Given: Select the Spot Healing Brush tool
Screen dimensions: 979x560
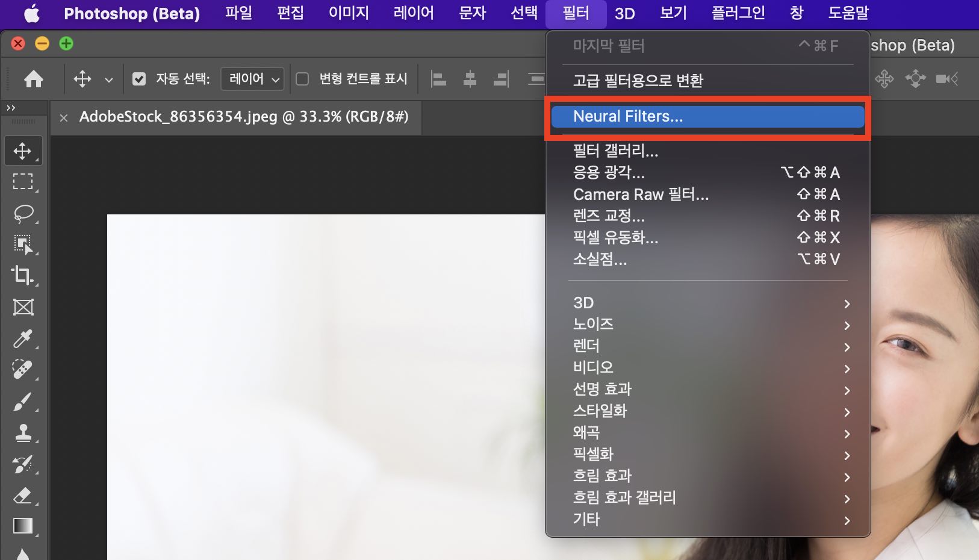Looking at the screenshot, I should pyautogui.click(x=23, y=370).
